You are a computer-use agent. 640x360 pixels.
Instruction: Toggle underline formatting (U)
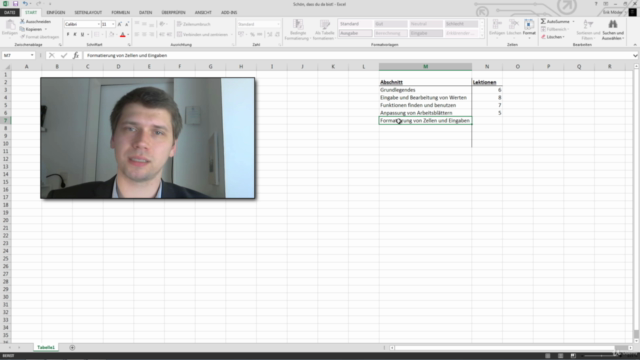pyautogui.click(x=82, y=35)
